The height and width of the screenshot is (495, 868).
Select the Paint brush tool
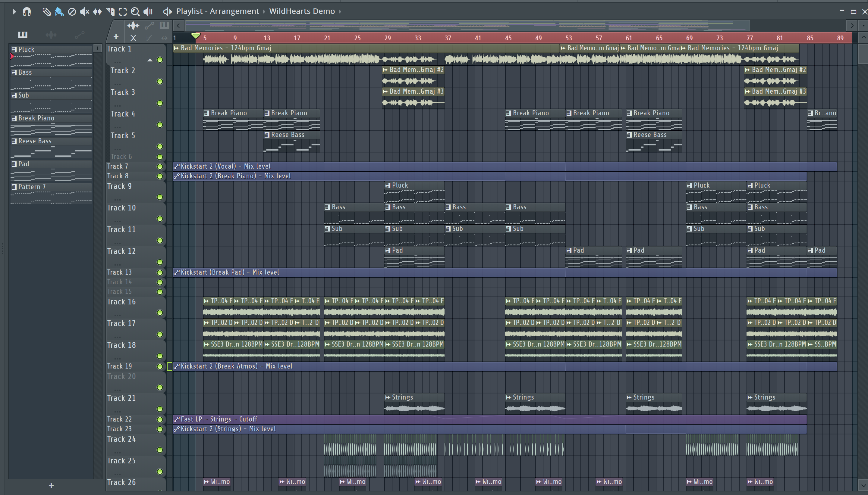tap(59, 12)
